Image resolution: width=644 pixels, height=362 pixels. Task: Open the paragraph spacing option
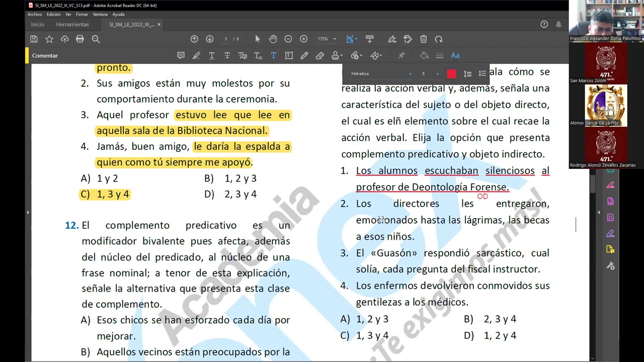482,74
